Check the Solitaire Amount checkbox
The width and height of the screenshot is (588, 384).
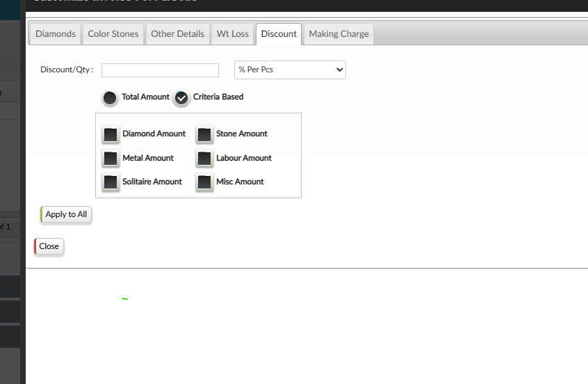pos(111,182)
